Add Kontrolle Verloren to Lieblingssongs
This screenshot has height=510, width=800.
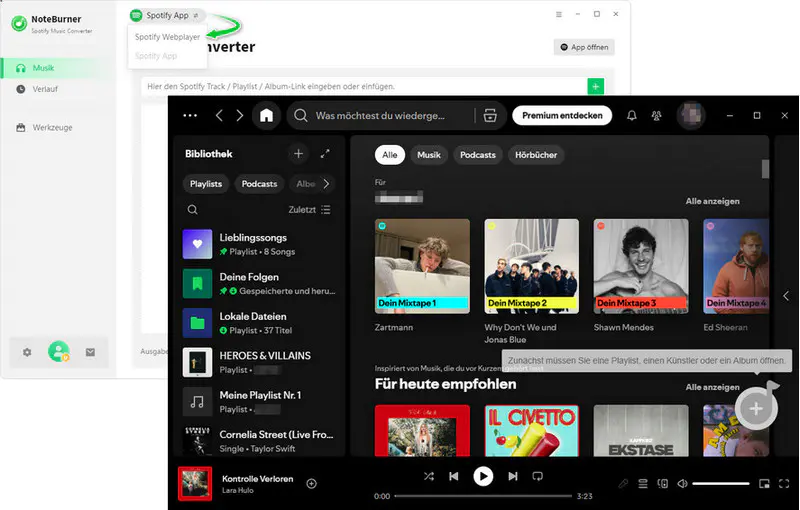[x=311, y=483]
